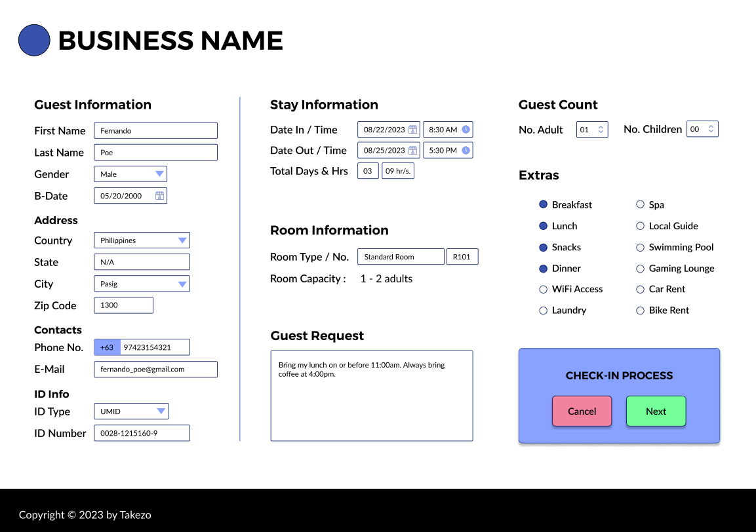The width and height of the screenshot is (756, 532).
Task: Select the Spa extra
Action: 641,204
